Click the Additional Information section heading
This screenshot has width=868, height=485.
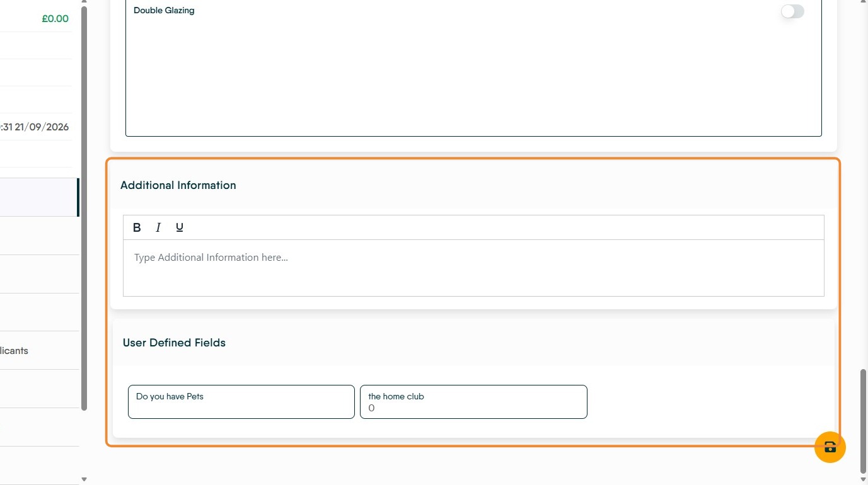[x=178, y=185]
